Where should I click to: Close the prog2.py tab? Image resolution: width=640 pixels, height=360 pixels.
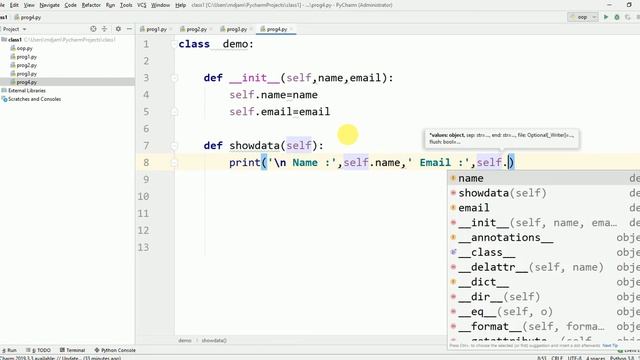coord(211,29)
